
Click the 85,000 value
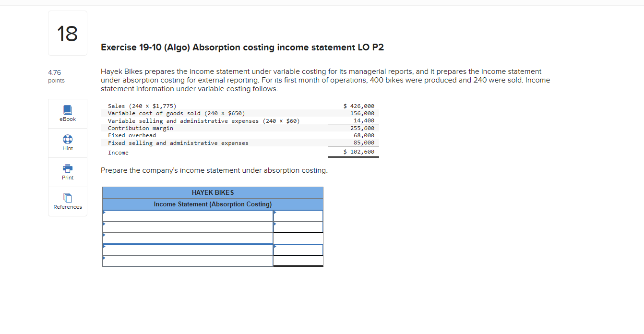pos(364,143)
